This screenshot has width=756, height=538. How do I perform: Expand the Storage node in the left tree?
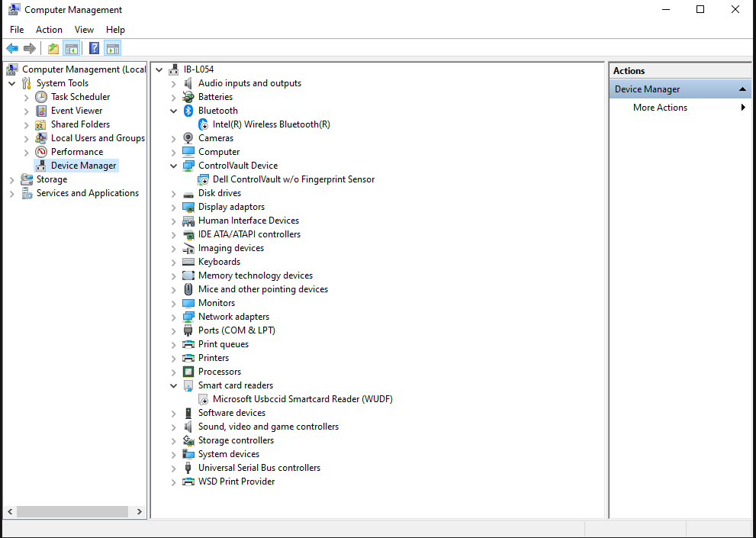pyautogui.click(x=11, y=179)
